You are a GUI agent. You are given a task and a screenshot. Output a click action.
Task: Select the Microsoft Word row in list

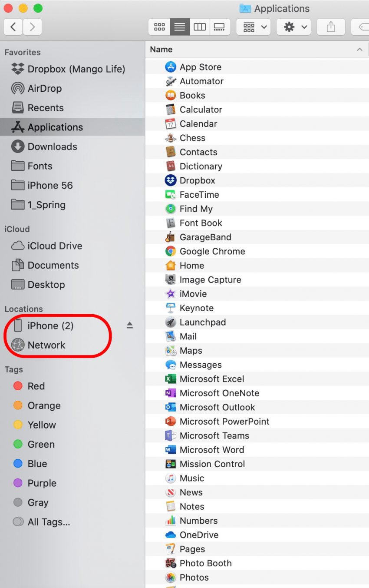click(x=212, y=450)
